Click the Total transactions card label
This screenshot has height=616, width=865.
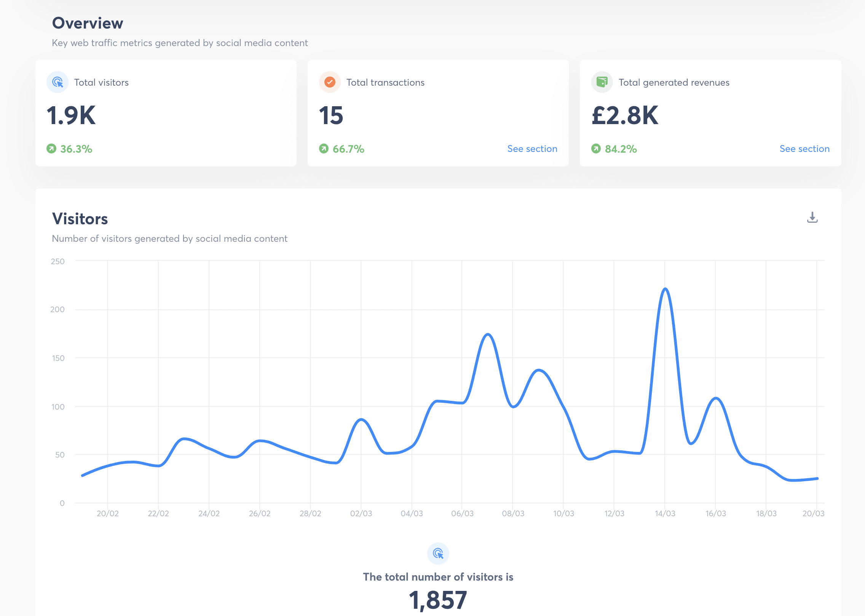385,82
